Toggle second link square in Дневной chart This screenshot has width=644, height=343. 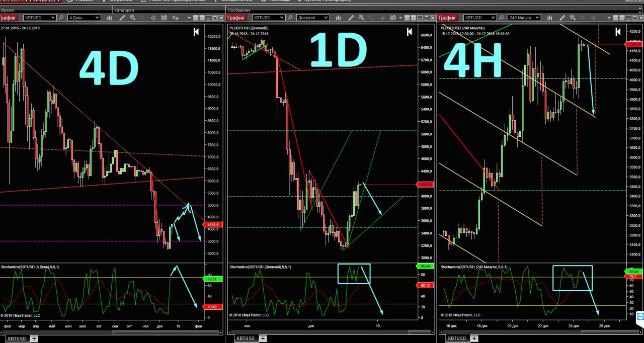pyautogui.click(x=413, y=18)
